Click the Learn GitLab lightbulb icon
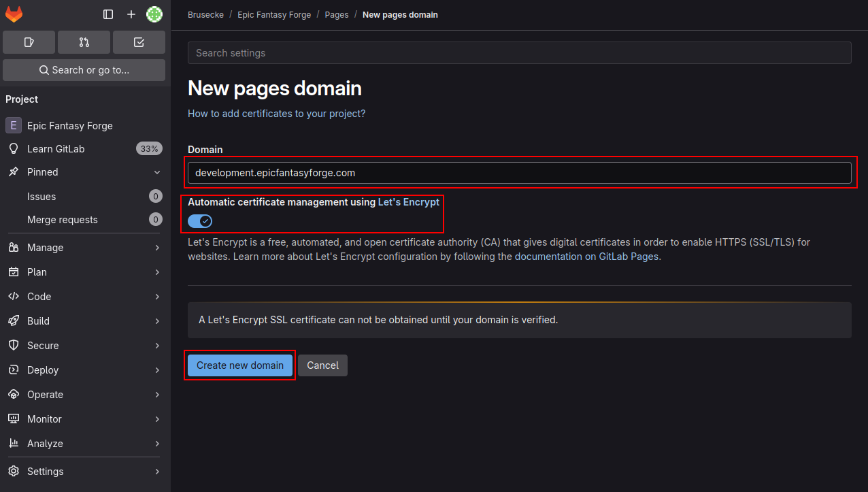868x492 pixels. pos(14,148)
